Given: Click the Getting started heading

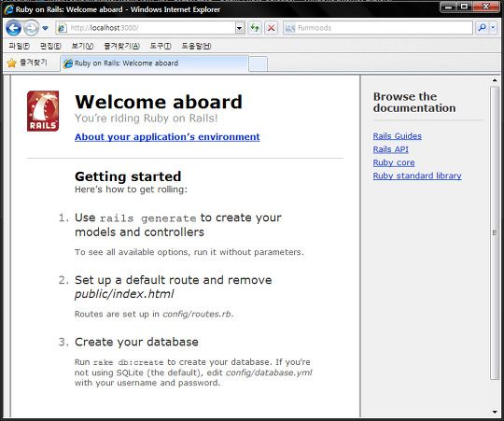Looking at the screenshot, I should point(128,176).
